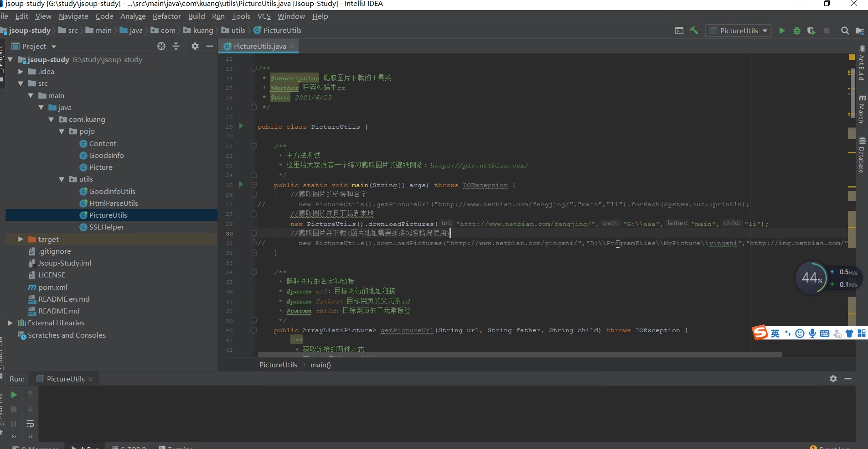Open the Refactor menu
The width and height of the screenshot is (868, 449).
click(x=166, y=16)
